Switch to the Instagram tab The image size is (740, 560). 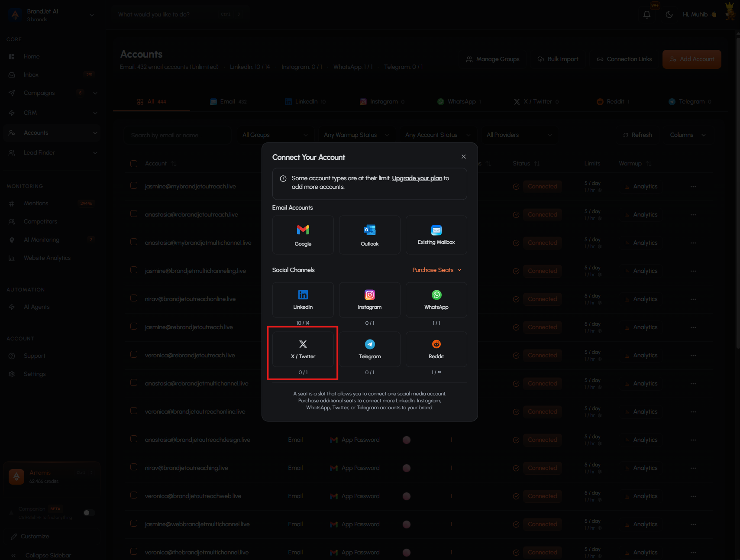coord(382,101)
